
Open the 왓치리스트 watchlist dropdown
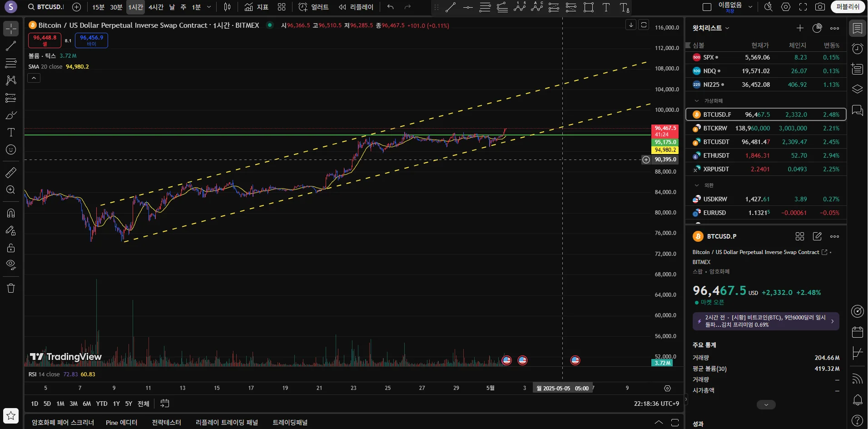coord(711,28)
